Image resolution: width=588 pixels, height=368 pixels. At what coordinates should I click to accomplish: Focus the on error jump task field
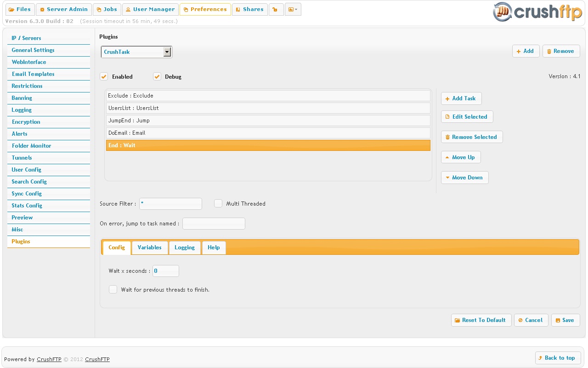(x=214, y=224)
